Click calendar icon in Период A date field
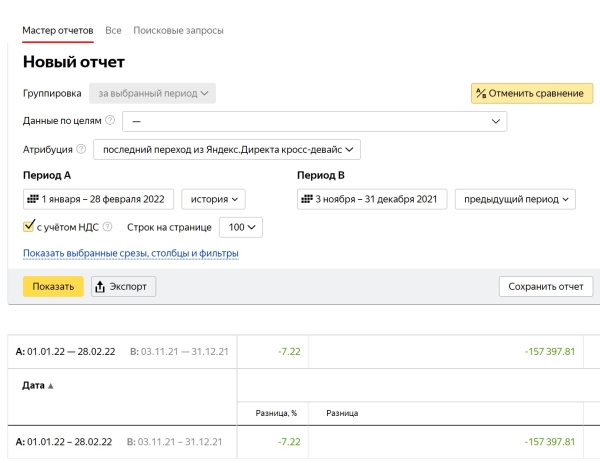 [33, 199]
